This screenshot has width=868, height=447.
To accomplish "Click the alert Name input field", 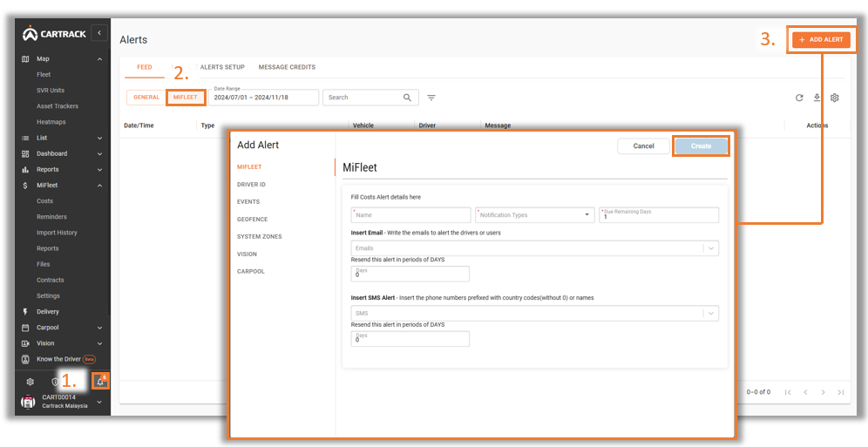I will (410, 215).
